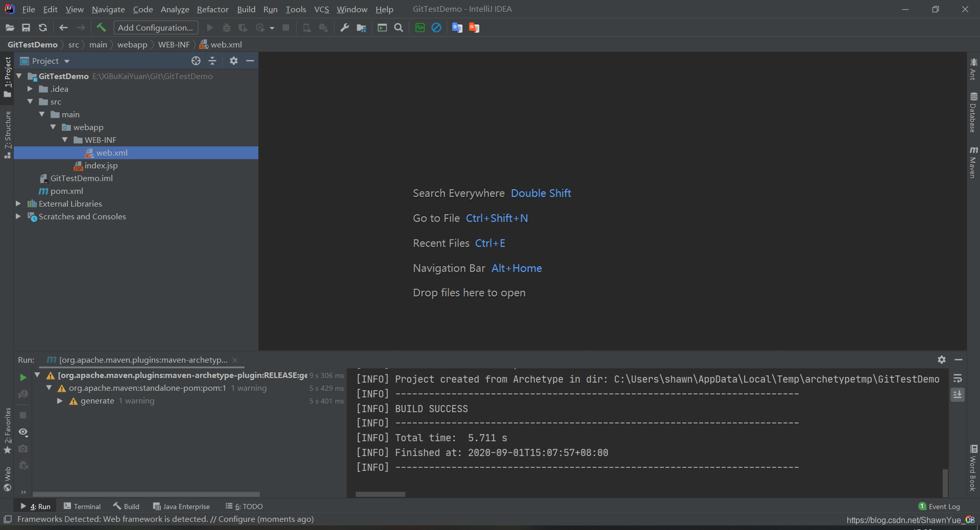The height and width of the screenshot is (530, 980).
Task: Rerun the Maven task with green play
Action: click(x=23, y=377)
